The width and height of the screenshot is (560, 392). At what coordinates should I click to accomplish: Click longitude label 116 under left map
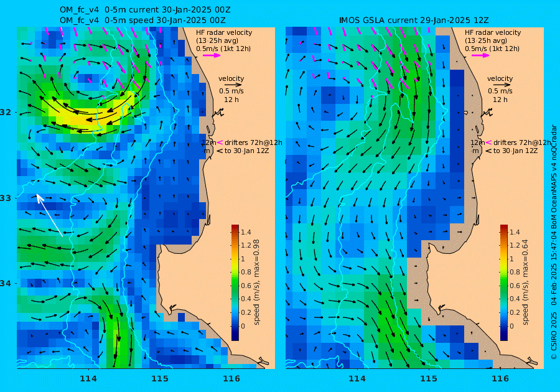[x=231, y=378]
